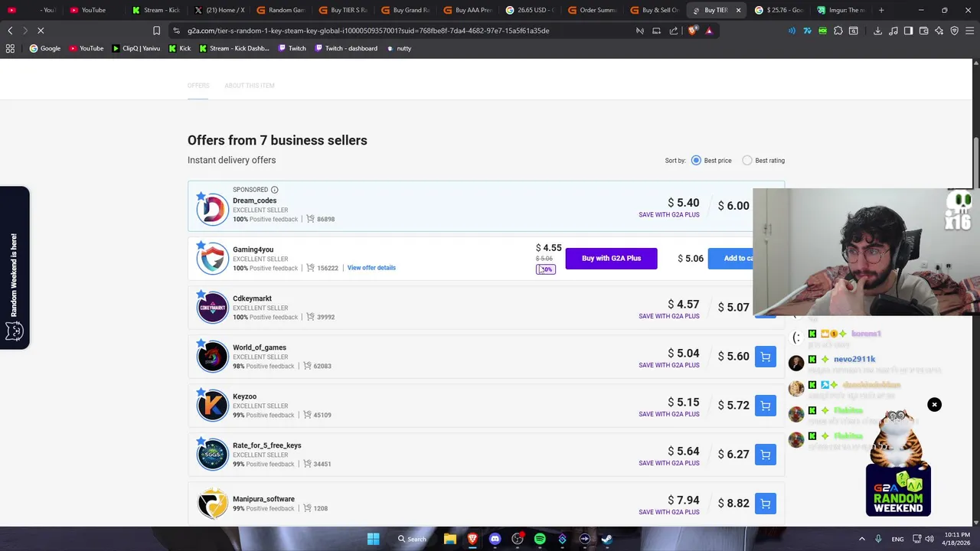Open Spotify from taskbar
980x551 pixels.
click(x=540, y=539)
